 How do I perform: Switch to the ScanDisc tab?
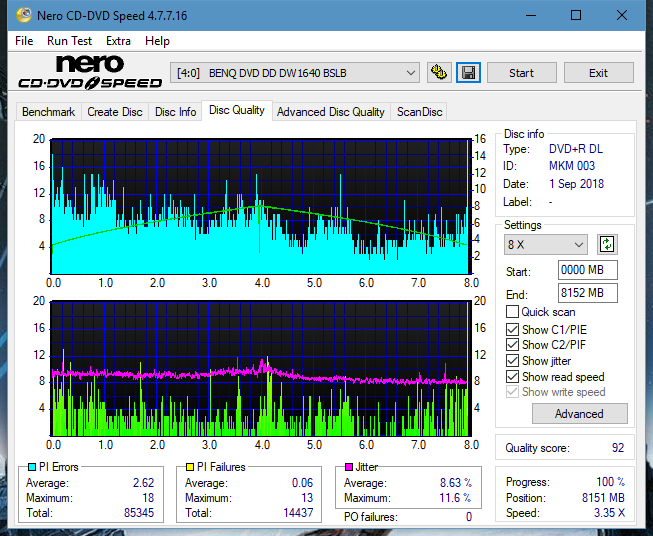pyautogui.click(x=419, y=112)
